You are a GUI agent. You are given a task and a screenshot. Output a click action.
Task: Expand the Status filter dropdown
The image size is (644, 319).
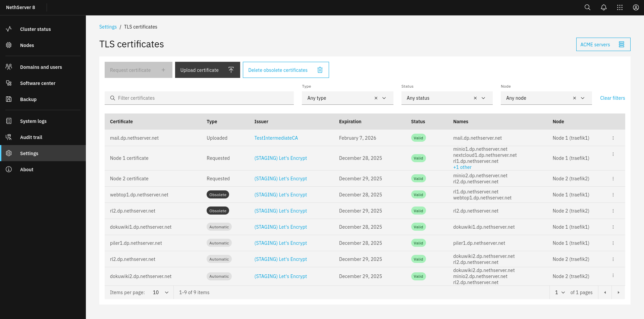[483, 98]
